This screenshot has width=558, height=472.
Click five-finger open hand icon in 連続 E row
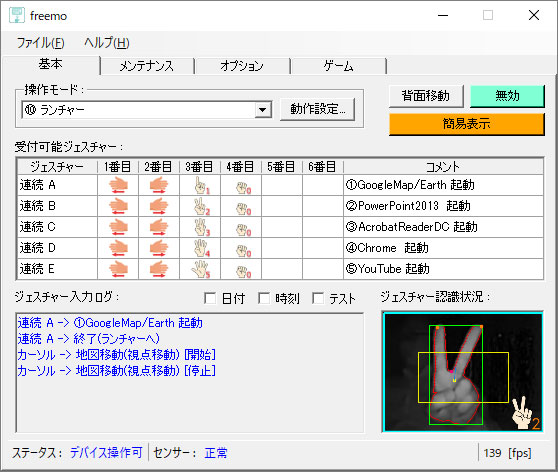[x=201, y=269]
